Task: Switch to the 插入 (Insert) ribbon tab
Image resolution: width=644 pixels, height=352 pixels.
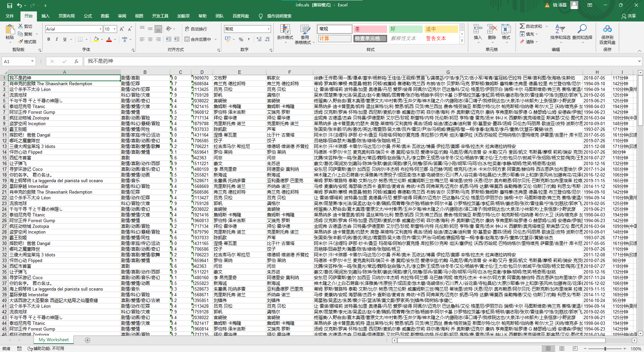Action: tap(45, 16)
